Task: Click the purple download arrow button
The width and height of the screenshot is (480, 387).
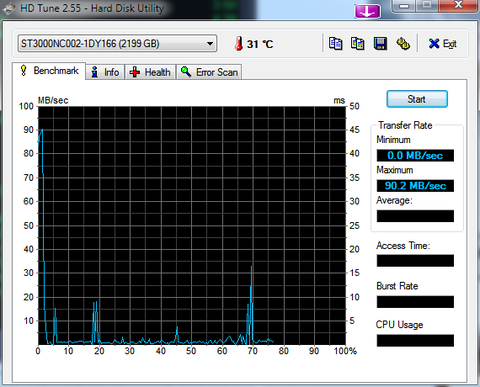Action: click(x=367, y=12)
